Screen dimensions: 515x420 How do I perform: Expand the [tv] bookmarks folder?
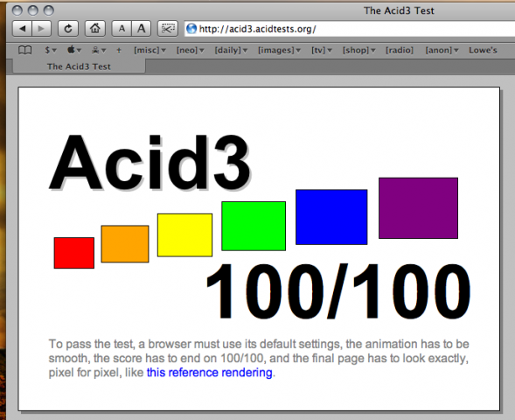click(322, 50)
